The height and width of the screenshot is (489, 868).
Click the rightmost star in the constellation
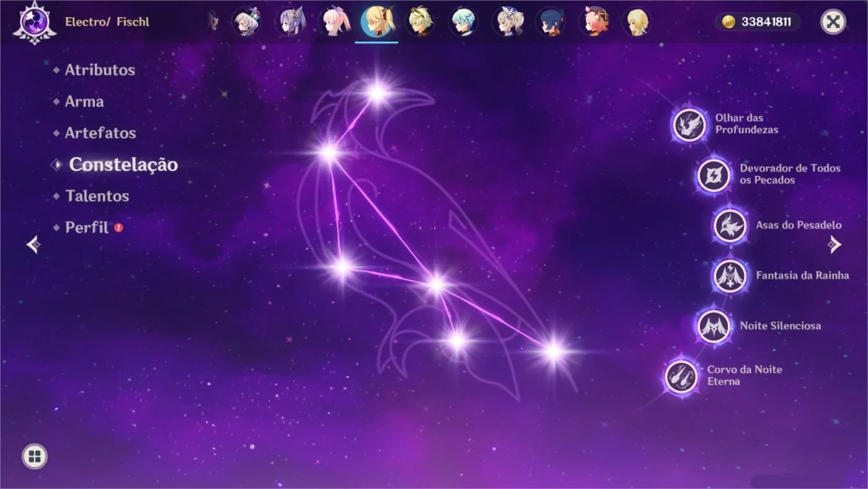coord(554,352)
